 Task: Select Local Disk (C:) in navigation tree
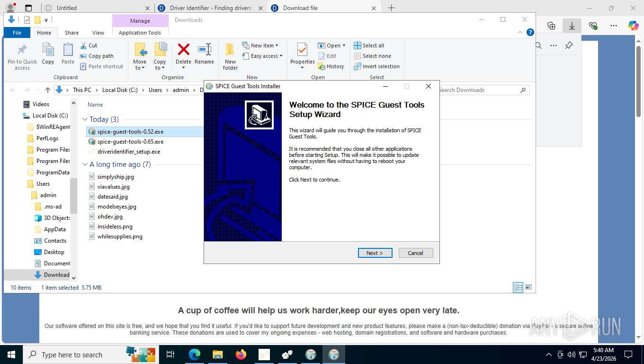(50, 116)
